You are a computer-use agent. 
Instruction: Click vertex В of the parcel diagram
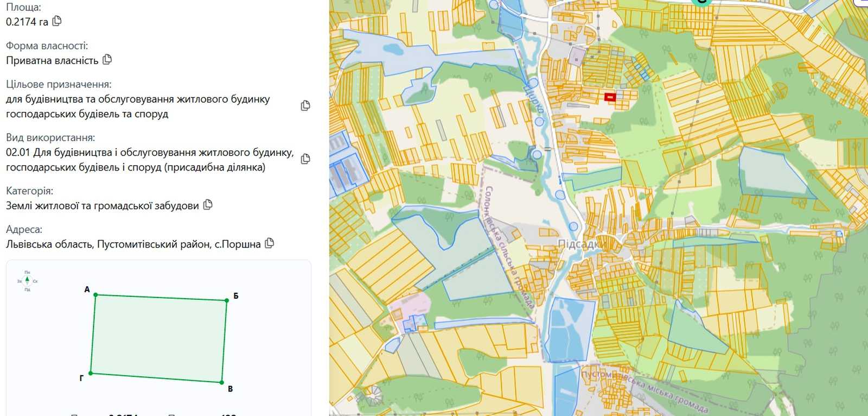pos(222,383)
